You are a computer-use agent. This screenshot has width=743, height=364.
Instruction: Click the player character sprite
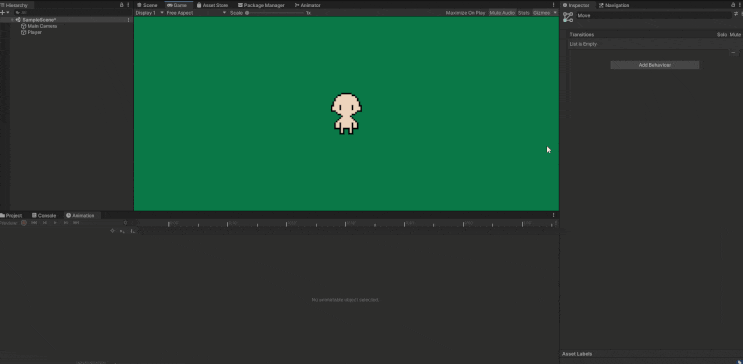346,114
